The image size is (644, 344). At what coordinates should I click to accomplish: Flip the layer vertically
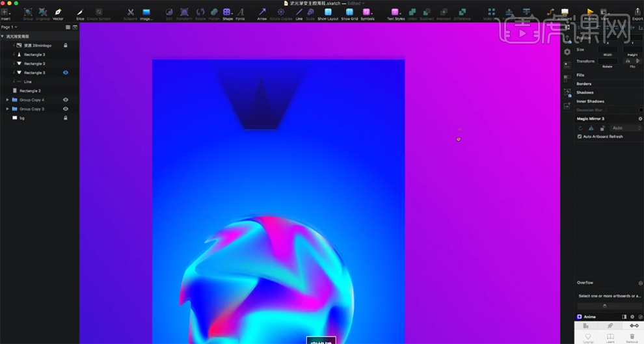pyautogui.click(x=637, y=61)
